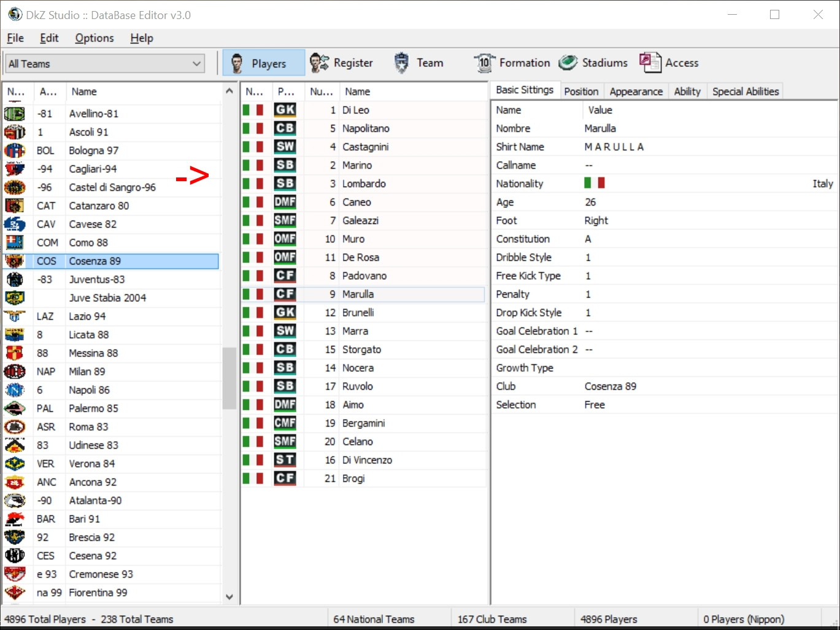Switch to the Ability tab

(687, 91)
